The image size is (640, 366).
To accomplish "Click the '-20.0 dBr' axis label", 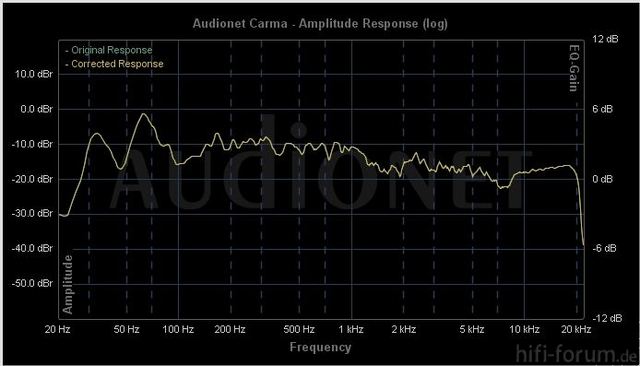I will click(x=32, y=179).
